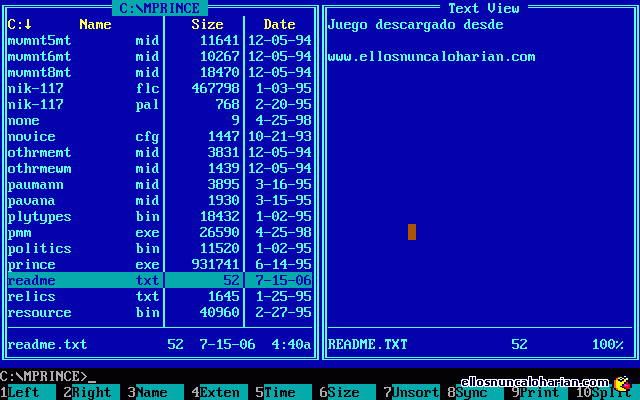
Task: Select file othrmewm mid
Action: tap(160, 168)
